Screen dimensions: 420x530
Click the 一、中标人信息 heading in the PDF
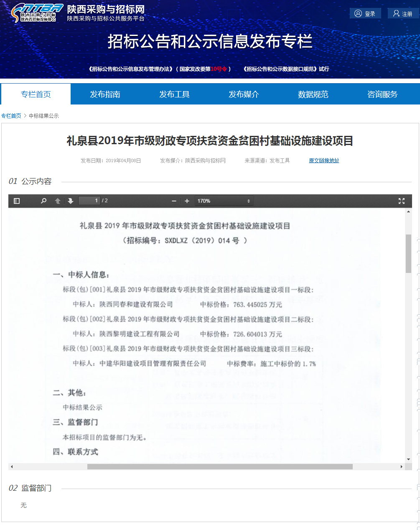point(81,275)
